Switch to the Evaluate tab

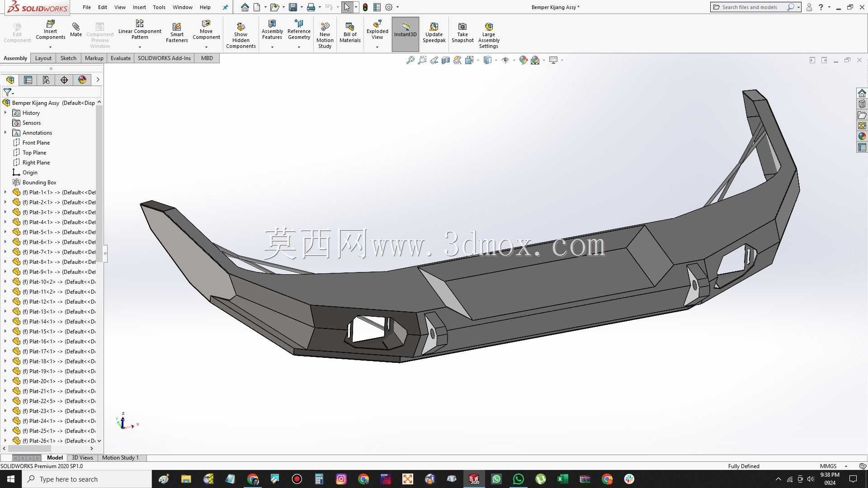121,58
